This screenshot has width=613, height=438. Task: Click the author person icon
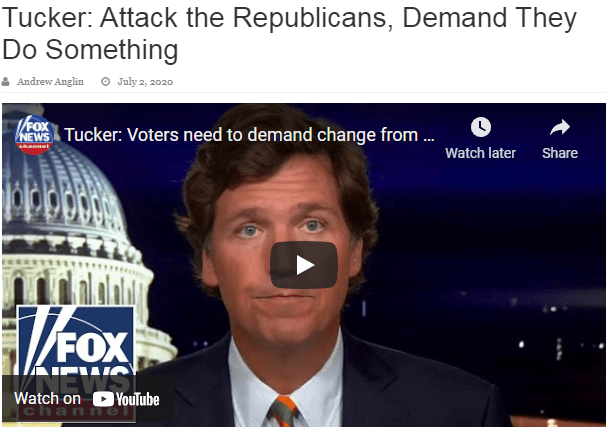point(5,81)
